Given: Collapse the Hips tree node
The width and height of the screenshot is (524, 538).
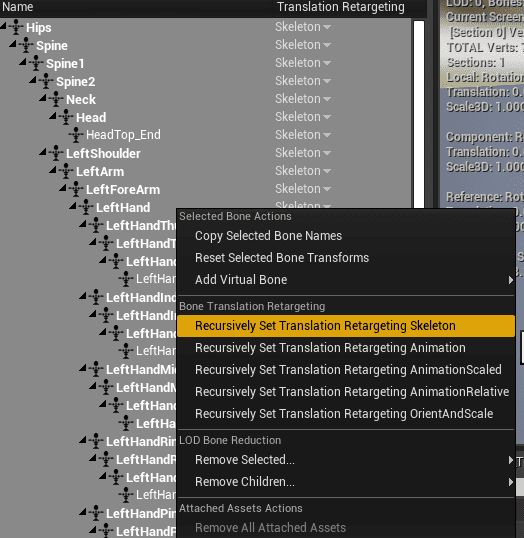Looking at the screenshot, I should tap(3, 25).
